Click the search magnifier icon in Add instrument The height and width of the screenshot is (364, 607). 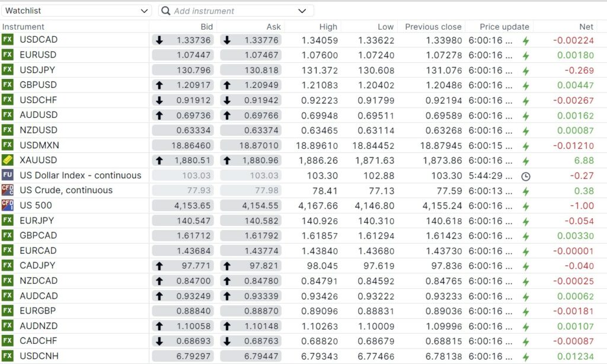pyautogui.click(x=166, y=11)
